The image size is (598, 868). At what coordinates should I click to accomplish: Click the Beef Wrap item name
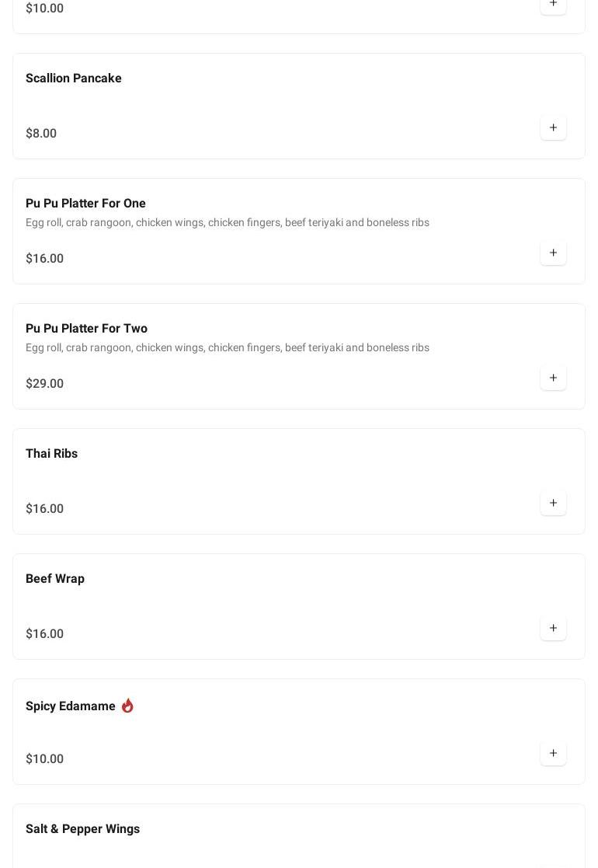point(55,579)
